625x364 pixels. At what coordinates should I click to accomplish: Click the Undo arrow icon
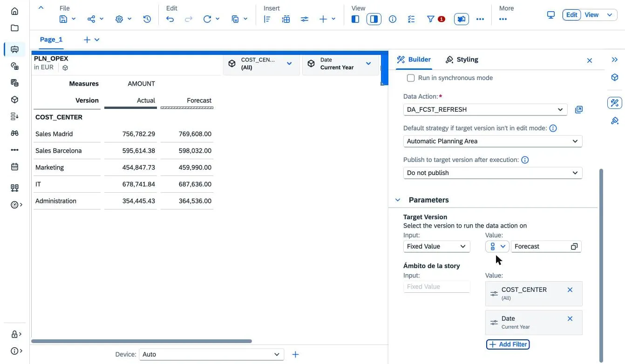coord(170,19)
